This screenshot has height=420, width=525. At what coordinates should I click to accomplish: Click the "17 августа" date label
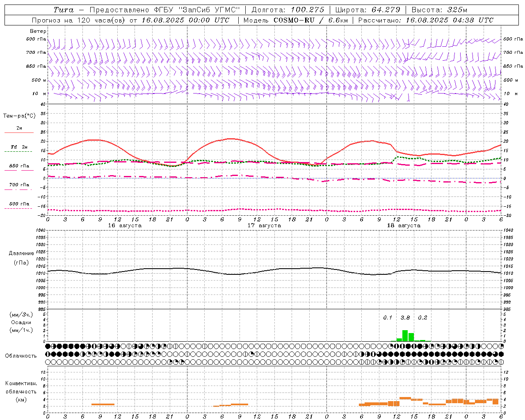(x=264, y=226)
